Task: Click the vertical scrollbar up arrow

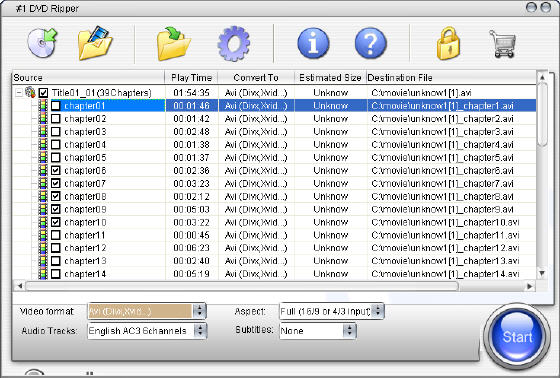Action: click(542, 77)
